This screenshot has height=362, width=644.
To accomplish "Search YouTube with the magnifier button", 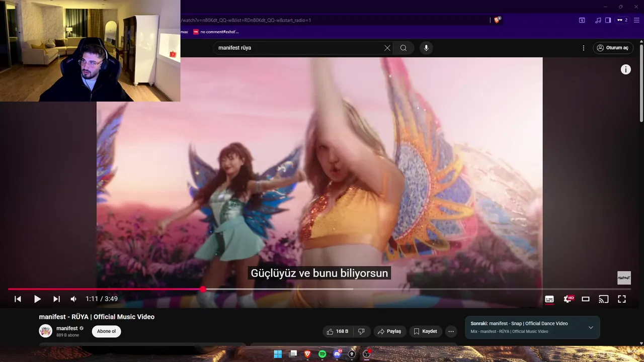I will coord(404,48).
